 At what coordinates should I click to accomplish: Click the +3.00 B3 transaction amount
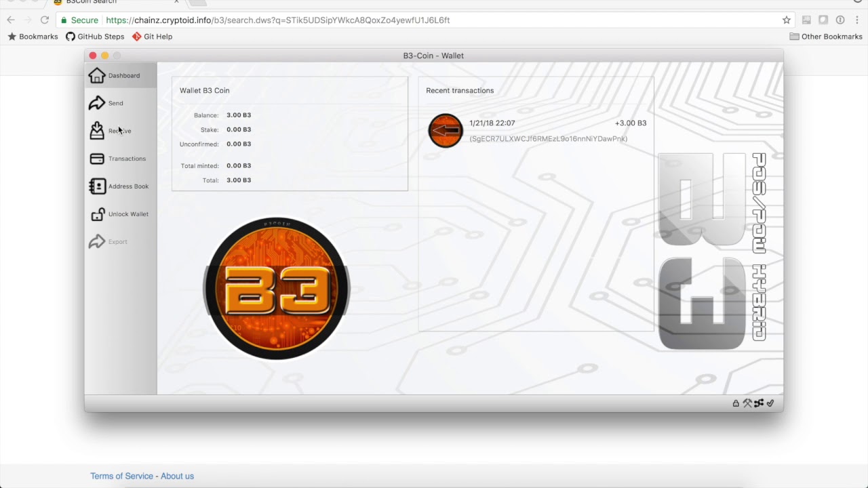pos(631,123)
